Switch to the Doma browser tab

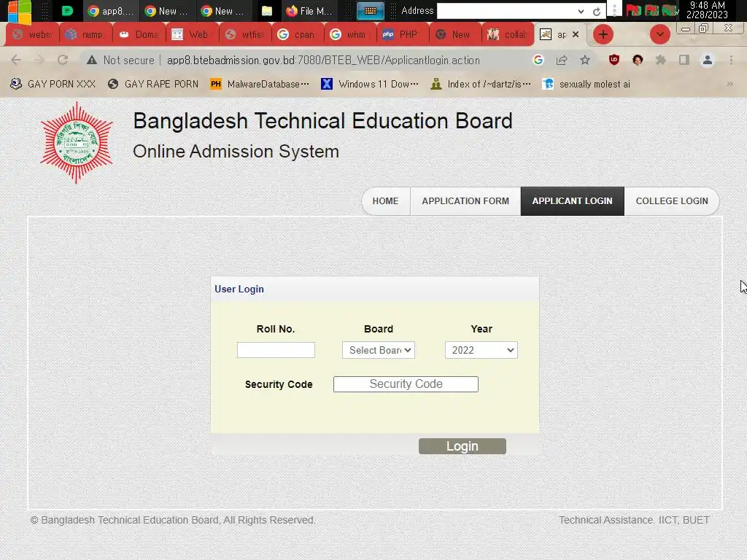138,34
